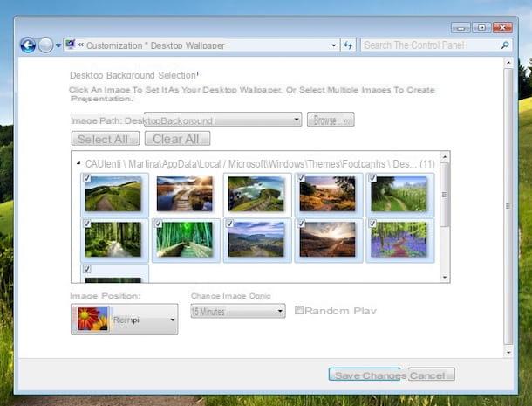Go back using the blue Back arrow

(x=28, y=45)
